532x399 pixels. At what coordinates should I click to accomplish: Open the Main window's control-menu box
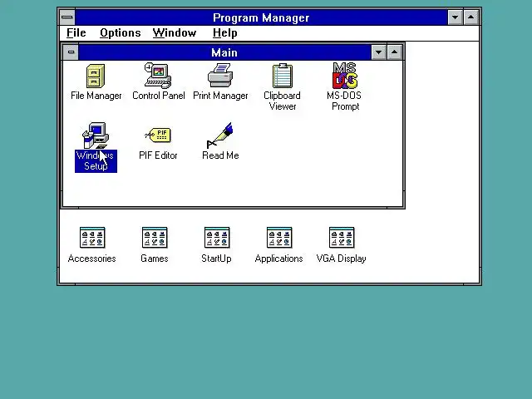click(x=71, y=52)
